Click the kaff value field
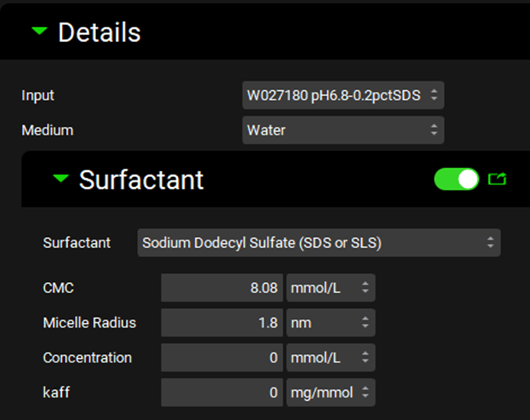Image resolution: width=530 pixels, height=420 pixels. (x=222, y=392)
